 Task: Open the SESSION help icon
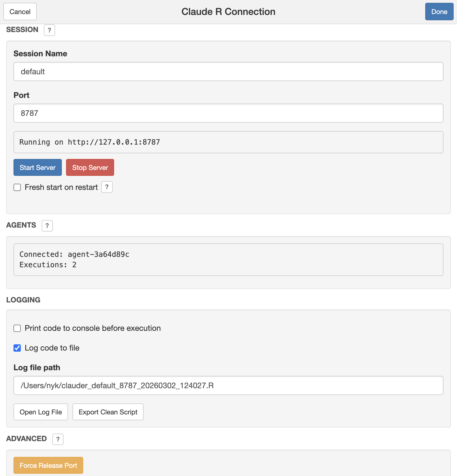[x=49, y=30]
